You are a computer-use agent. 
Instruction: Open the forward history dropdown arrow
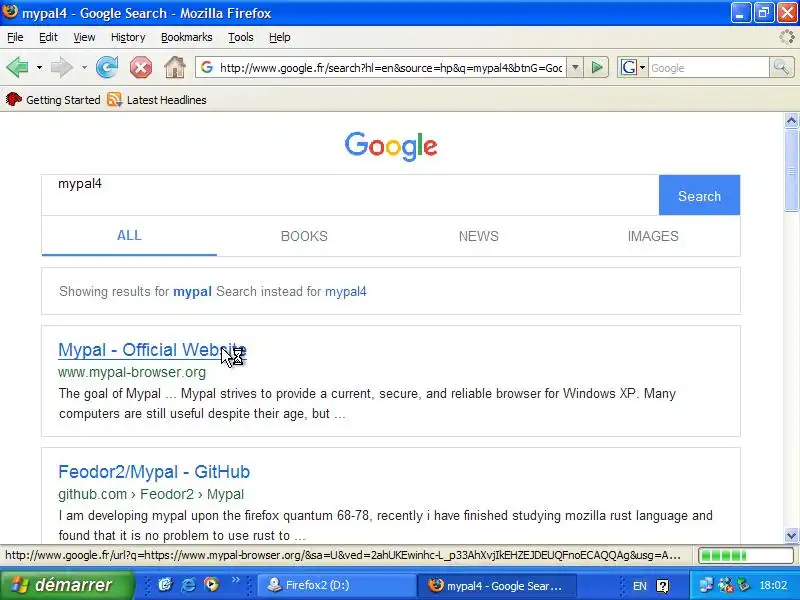pyautogui.click(x=84, y=67)
